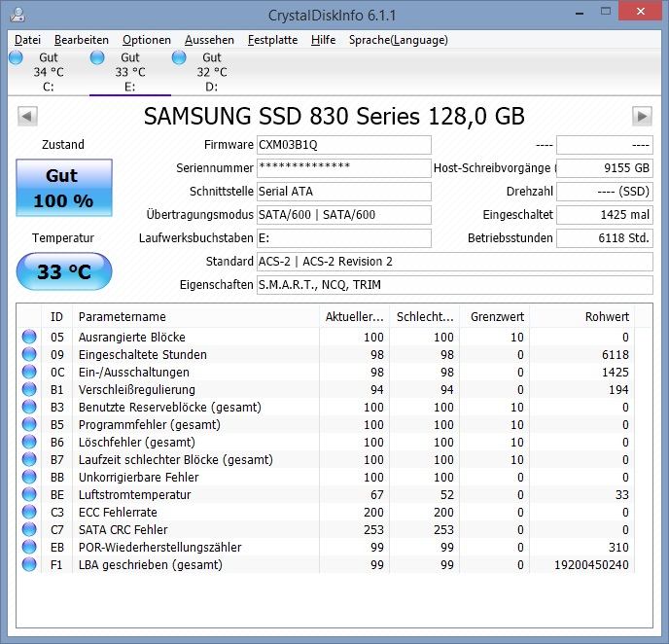
Task: Click the Rohwert column header
Action: pyautogui.click(x=581, y=317)
